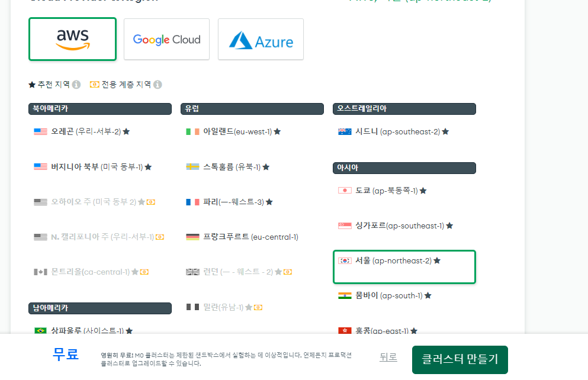588x380 pixels.
Task: Select 아일랜드 (eu-west-1) region
Action: (x=233, y=131)
